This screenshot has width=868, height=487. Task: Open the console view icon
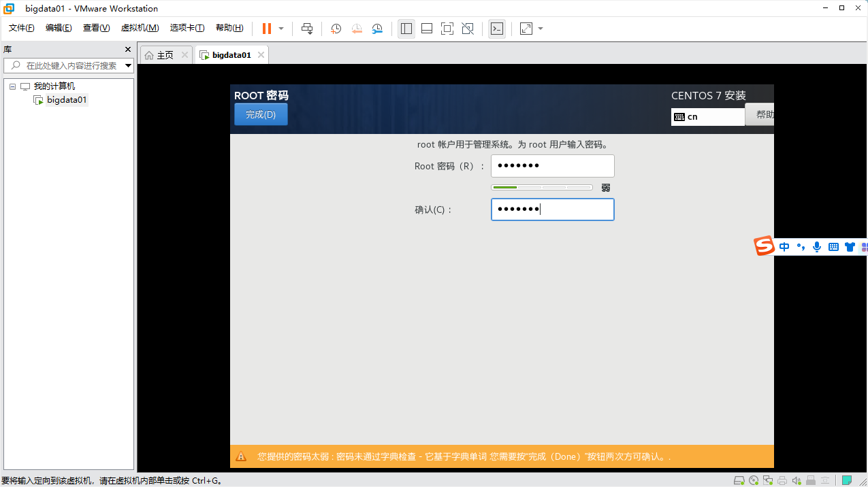click(x=497, y=29)
